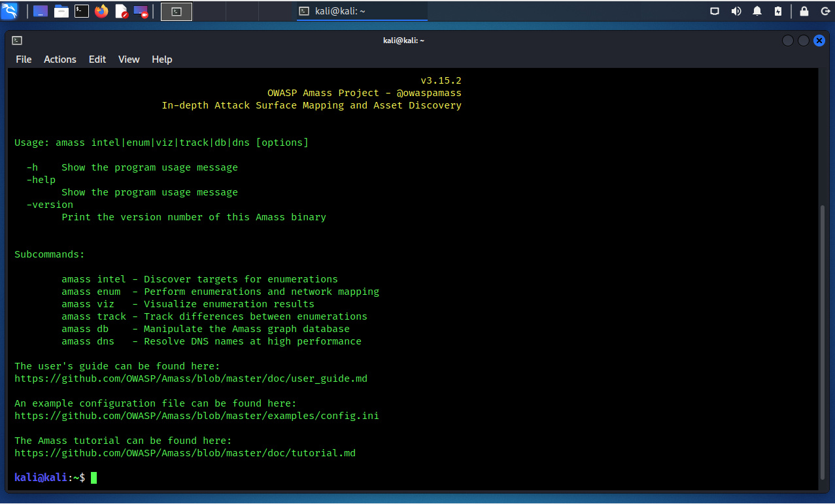Click the log out icon in the panel
Viewport: 835px width, 504px height.
(823, 11)
